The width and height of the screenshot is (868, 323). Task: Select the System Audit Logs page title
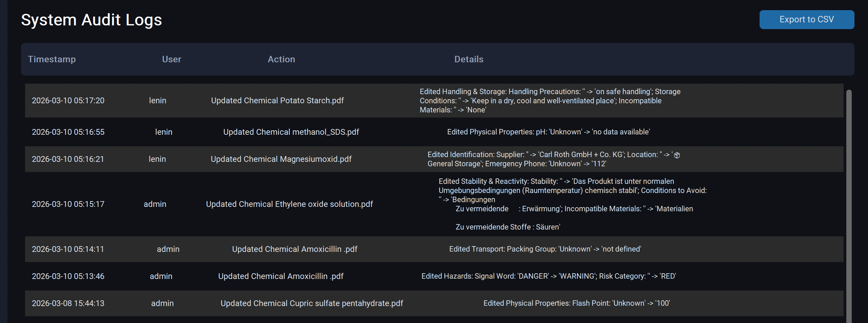[x=91, y=20]
